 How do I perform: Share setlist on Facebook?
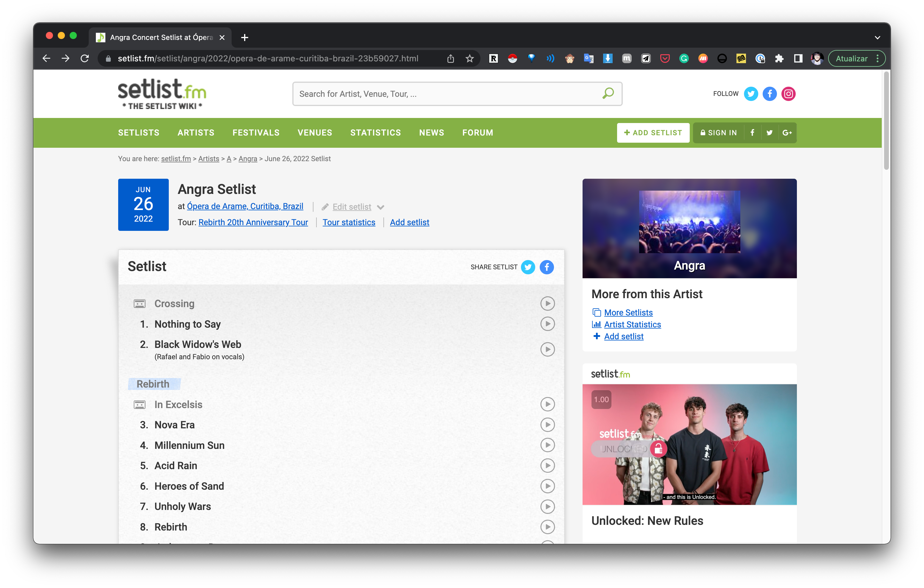pos(547,267)
